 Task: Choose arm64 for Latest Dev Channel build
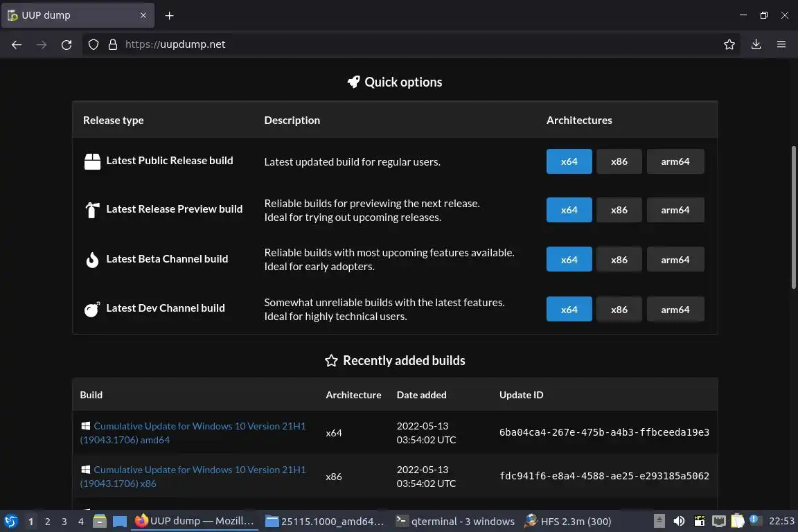coord(675,310)
